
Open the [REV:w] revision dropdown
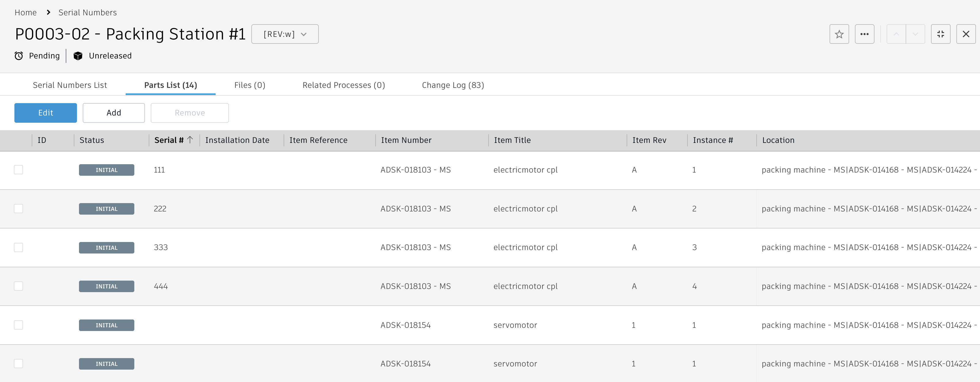[284, 34]
